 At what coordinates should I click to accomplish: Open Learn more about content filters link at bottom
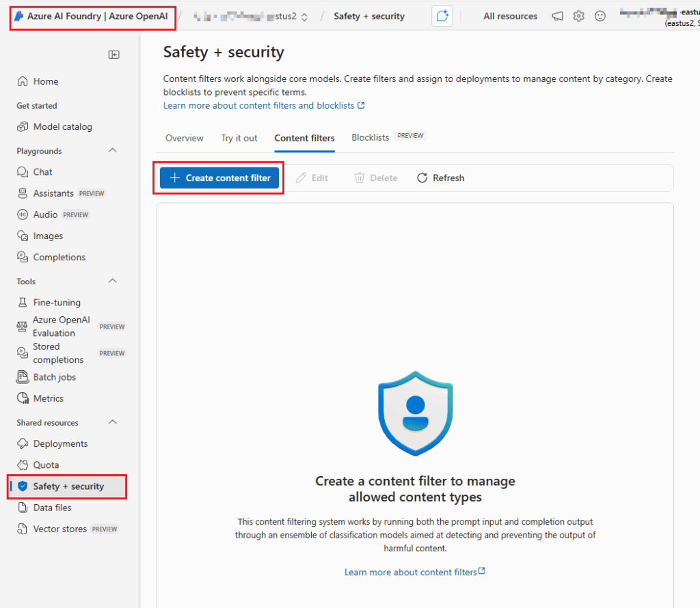pos(415,572)
